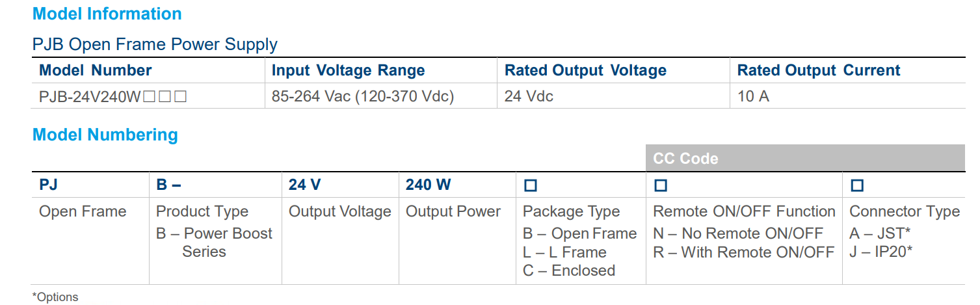The width and height of the screenshot is (980, 305).
Task: Click the Input Voltage Range column header
Action: coord(348,70)
